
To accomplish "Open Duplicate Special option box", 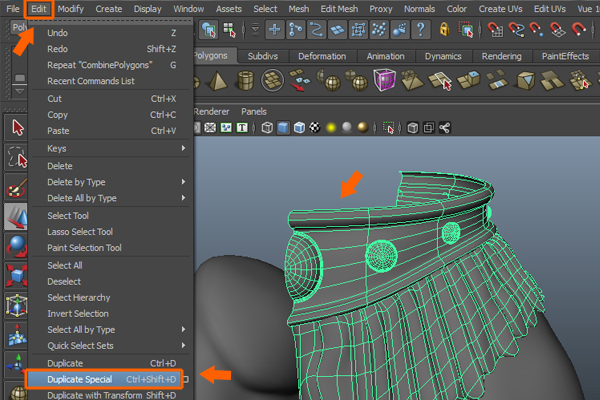I will pyautogui.click(x=186, y=379).
